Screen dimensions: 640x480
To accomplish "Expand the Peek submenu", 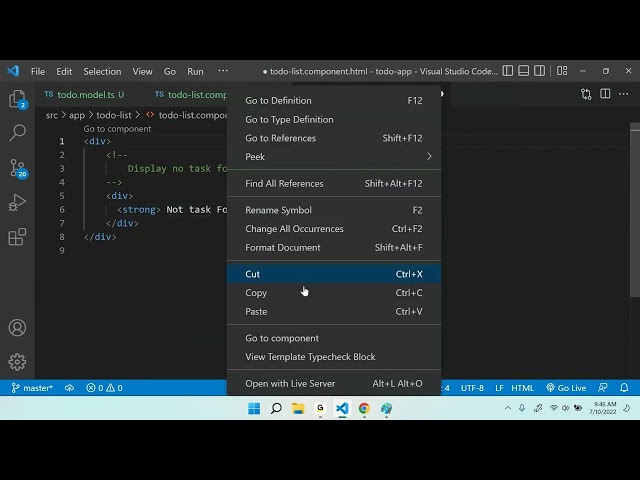I will pos(334,157).
